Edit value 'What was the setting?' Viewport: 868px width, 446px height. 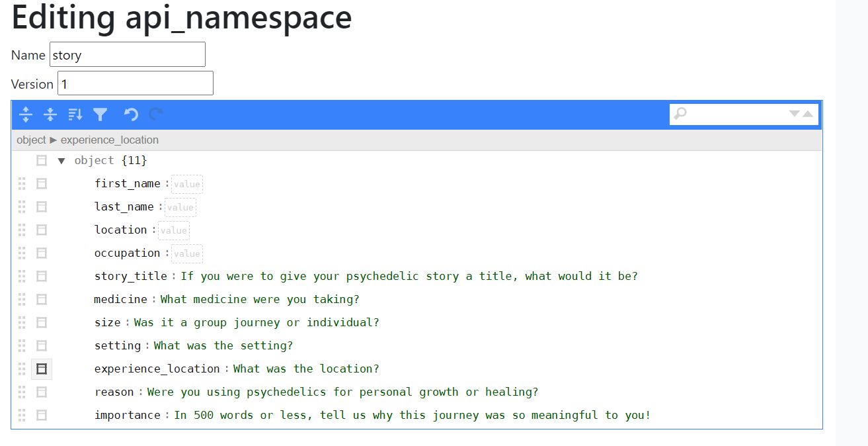pyautogui.click(x=223, y=345)
